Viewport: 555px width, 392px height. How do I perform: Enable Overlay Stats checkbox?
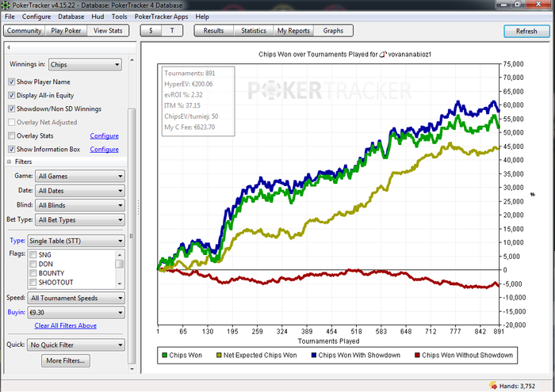pos(12,135)
